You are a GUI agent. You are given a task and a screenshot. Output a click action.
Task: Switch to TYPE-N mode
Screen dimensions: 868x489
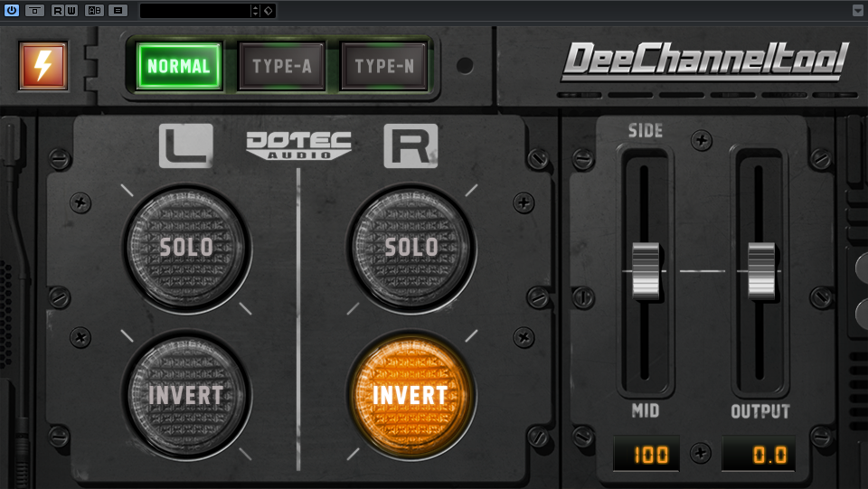pyautogui.click(x=384, y=66)
